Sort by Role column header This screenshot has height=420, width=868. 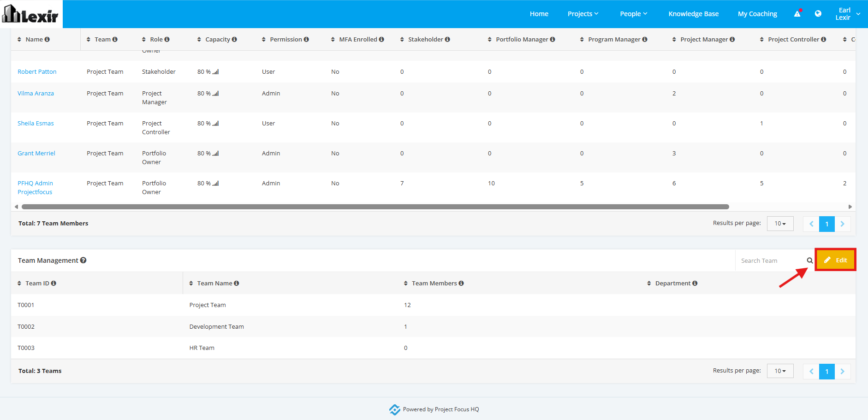click(156, 40)
